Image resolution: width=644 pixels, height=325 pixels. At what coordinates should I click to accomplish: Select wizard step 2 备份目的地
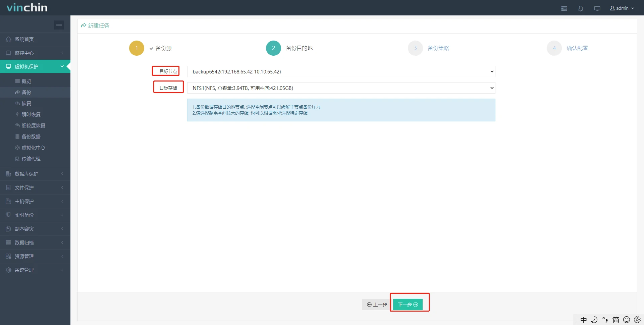[x=289, y=48]
